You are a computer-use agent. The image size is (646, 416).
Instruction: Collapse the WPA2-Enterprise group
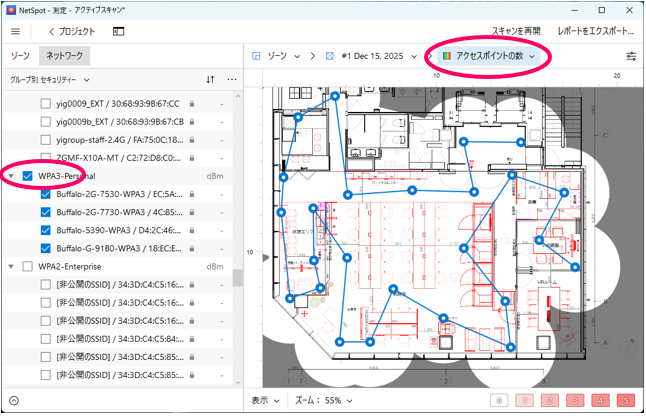(11, 266)
